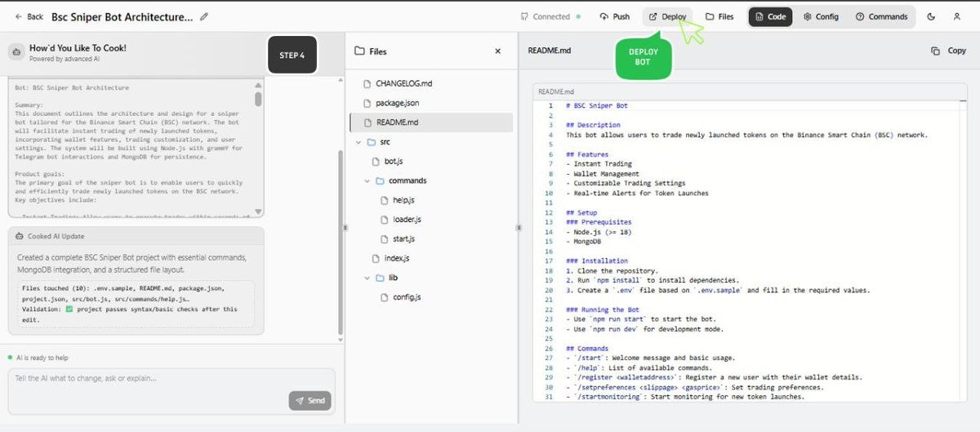The height and width of the screenshot is (432, 980).
Task: Click the green validation checkmark
Action: (69, 310)
